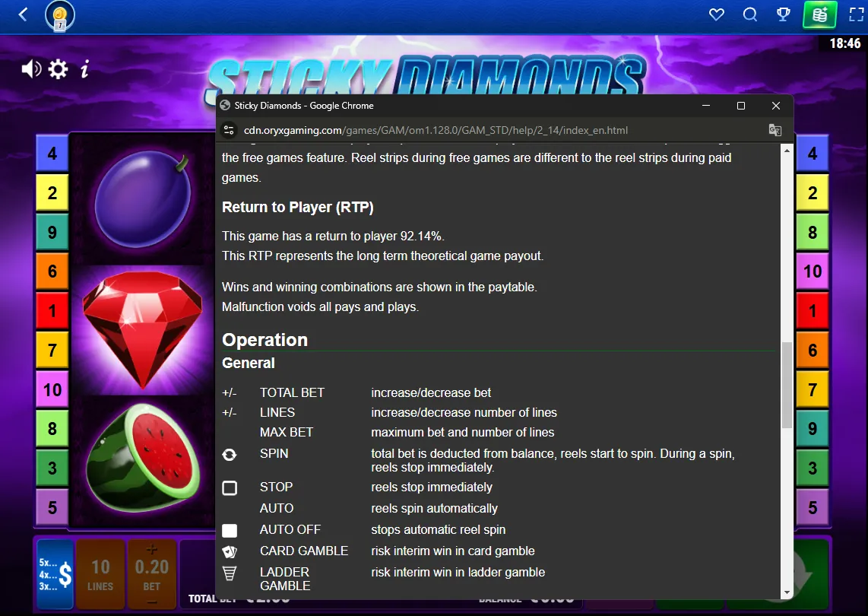Select line 6 on the left payline column
The width and height of the screenshot is (868, 616).
pyautogui.click(x=52, y=271)
